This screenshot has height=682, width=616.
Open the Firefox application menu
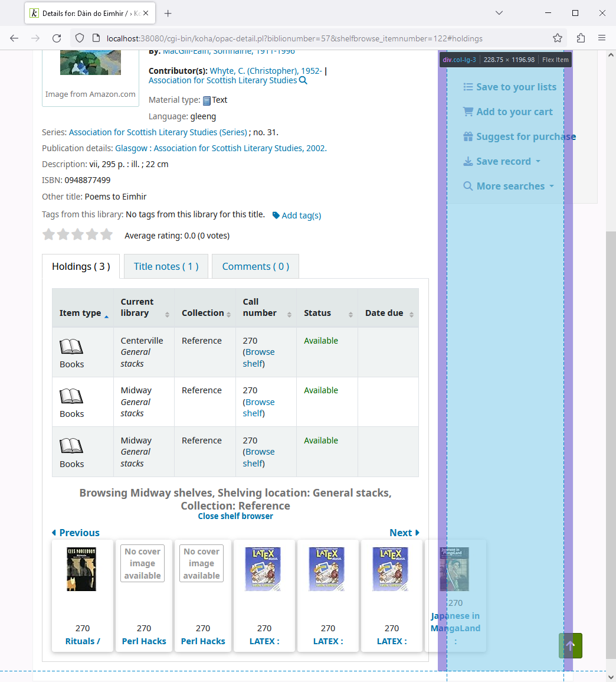point(602,38)
